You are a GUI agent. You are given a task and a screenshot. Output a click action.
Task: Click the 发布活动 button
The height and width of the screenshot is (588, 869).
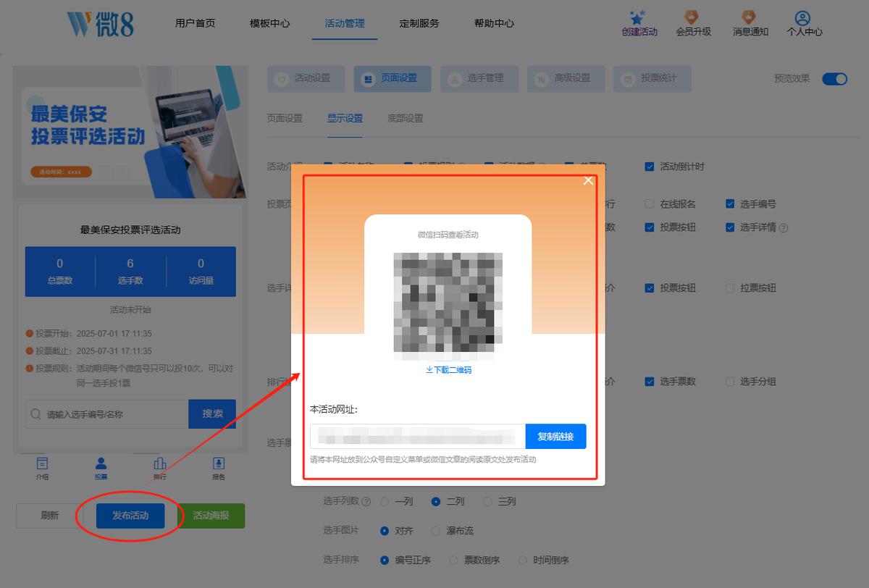130,516
